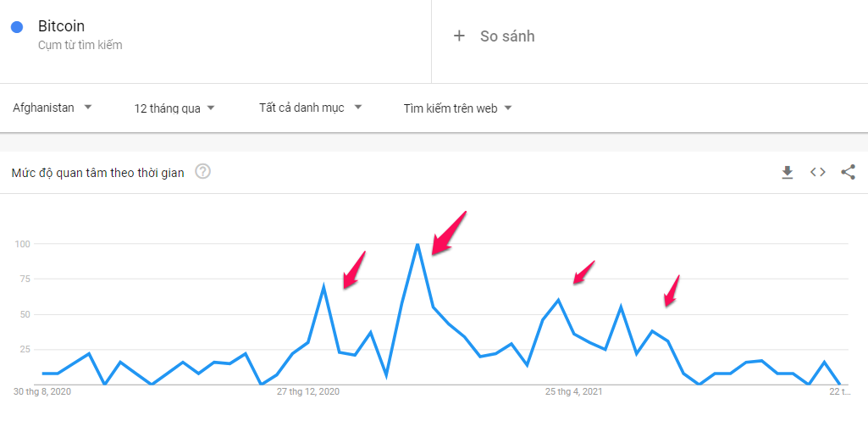Download the interest over time chart data
Screen dimensions: 868x432
click(x=788, y=173)
